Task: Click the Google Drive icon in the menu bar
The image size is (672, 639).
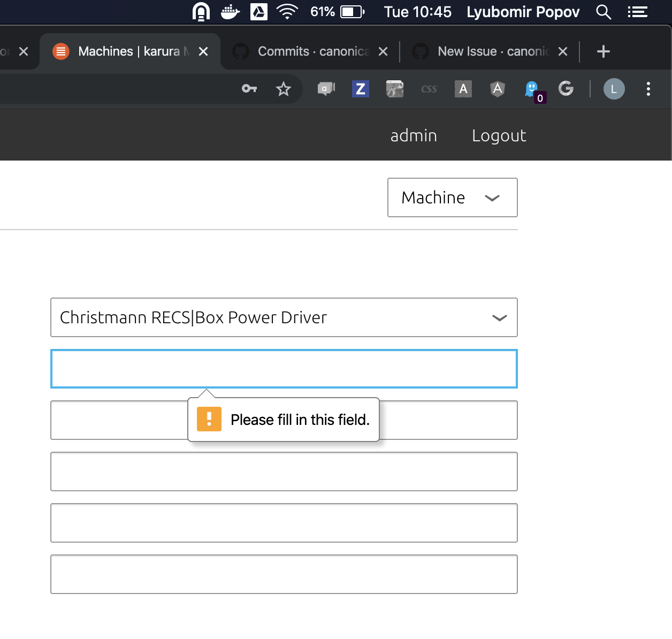Action: point(258,12)
